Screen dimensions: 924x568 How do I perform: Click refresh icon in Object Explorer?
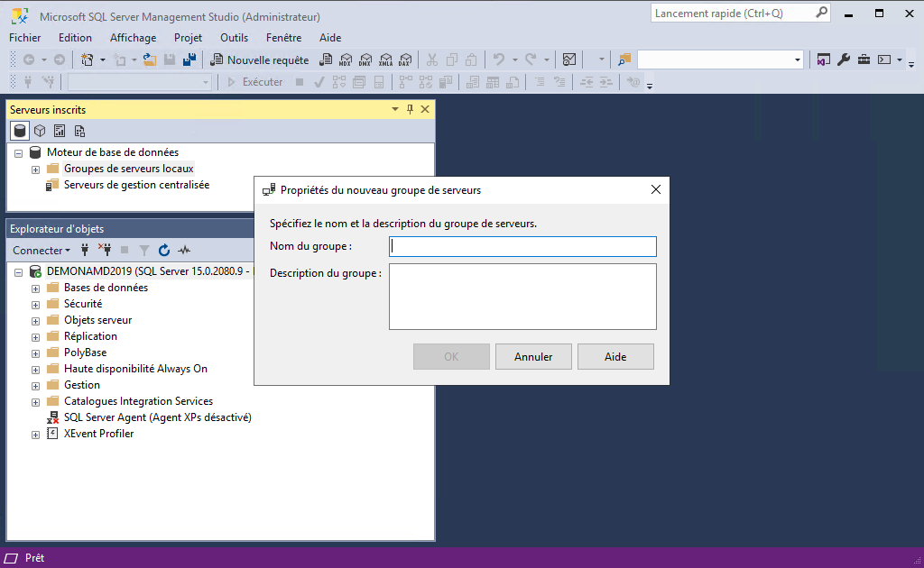click(x=164, y=250)
